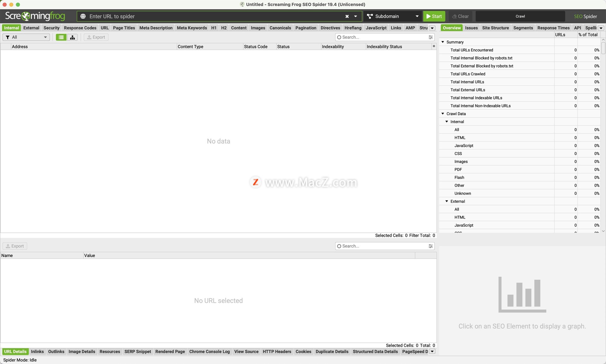The image size is (606, 364).
Task: Open the Segments tab
Action: (x=523, y=28)
